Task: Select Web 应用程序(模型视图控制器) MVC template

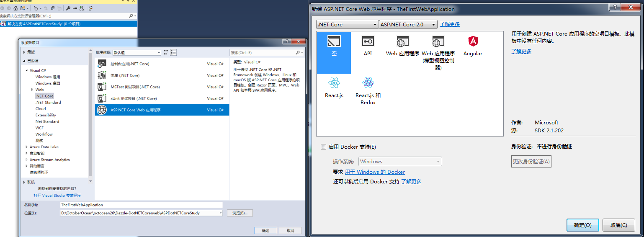Action: pyautogui.click(x=438, y=52)
